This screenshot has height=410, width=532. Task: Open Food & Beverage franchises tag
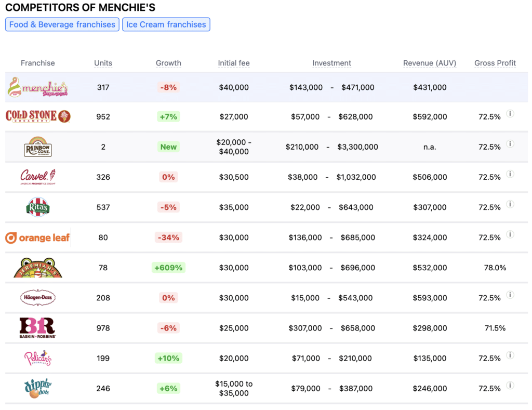pyautogui.click(x=62, y=24)
